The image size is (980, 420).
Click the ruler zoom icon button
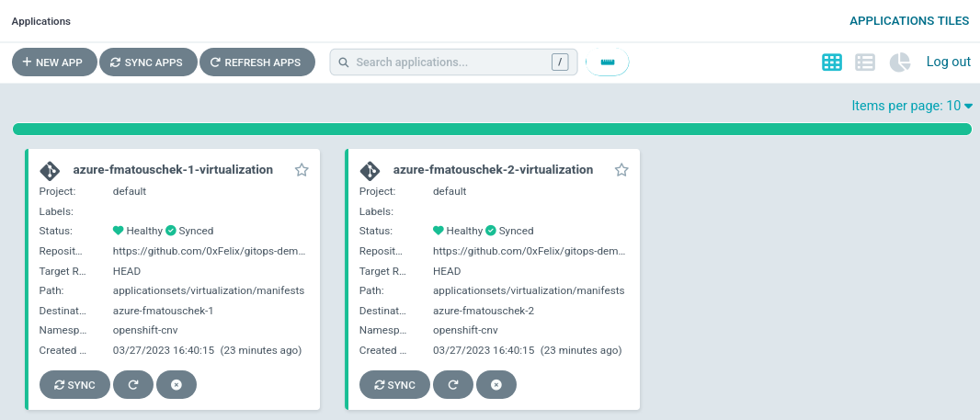608,62
